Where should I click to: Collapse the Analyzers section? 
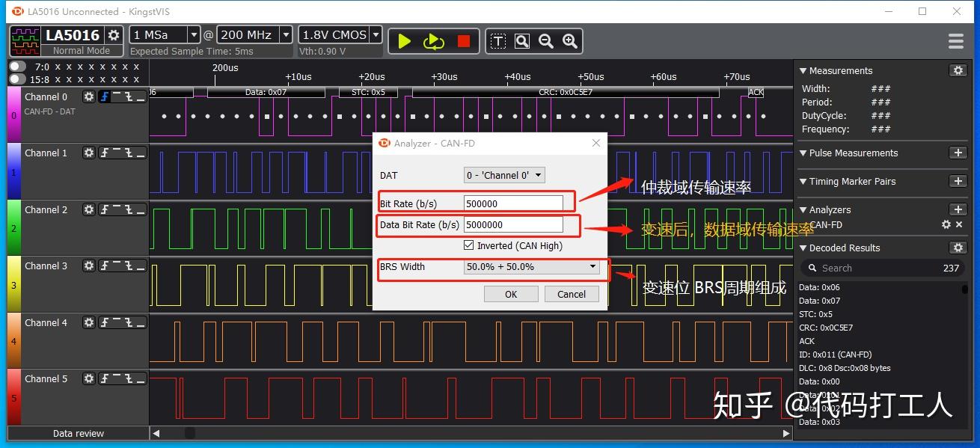tap(803, 209)
